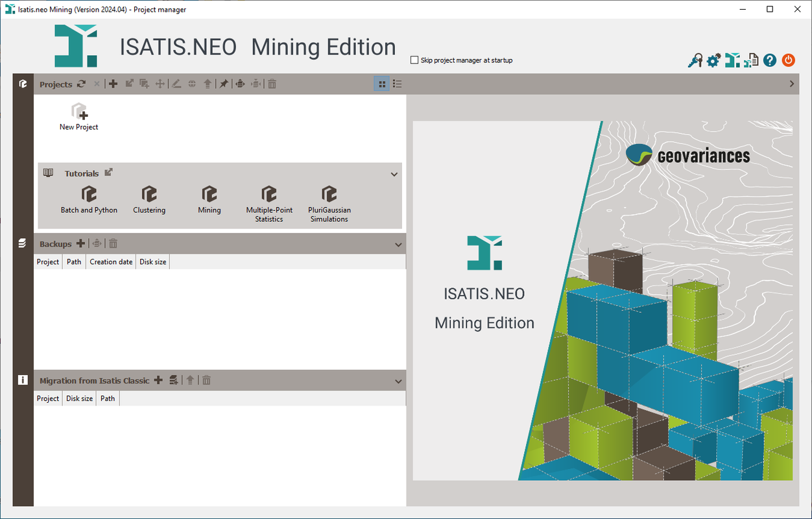Switch projects to icon grid view

pyautogui.click(x=382, y=84)
